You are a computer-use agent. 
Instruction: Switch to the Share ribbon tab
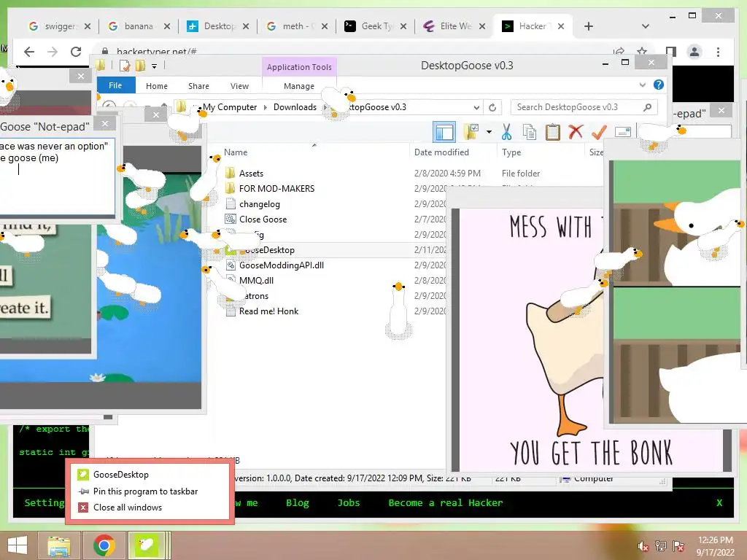click(x=198, y=86)
